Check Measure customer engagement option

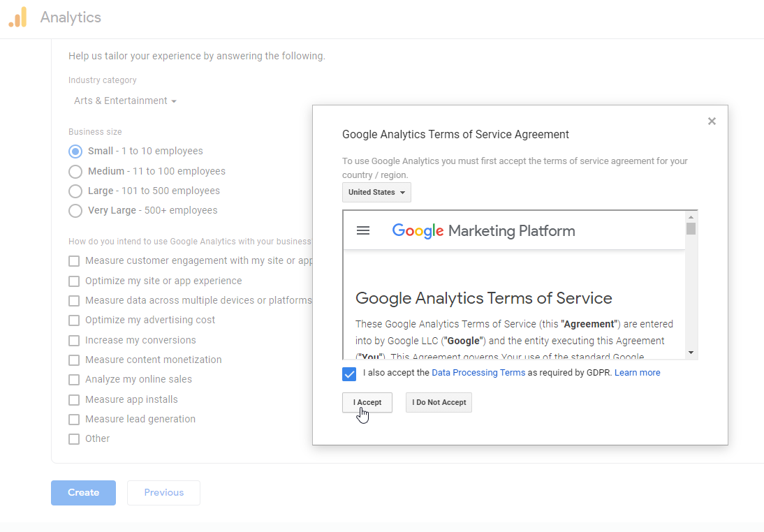pyautogui.click(x=74, y=261)
